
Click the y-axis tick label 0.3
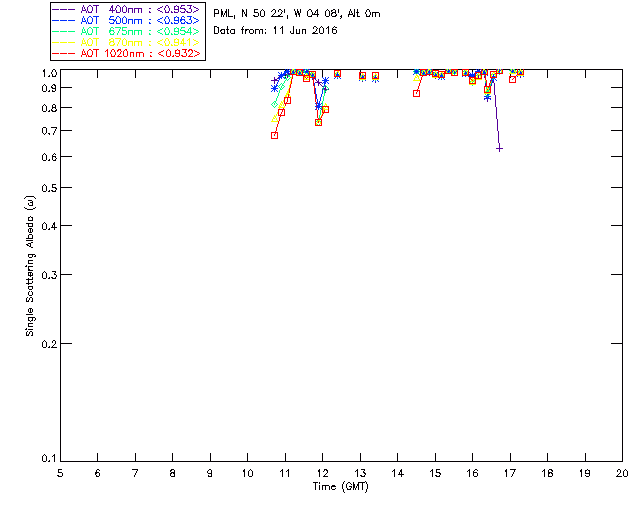click(x=49, y=275)
